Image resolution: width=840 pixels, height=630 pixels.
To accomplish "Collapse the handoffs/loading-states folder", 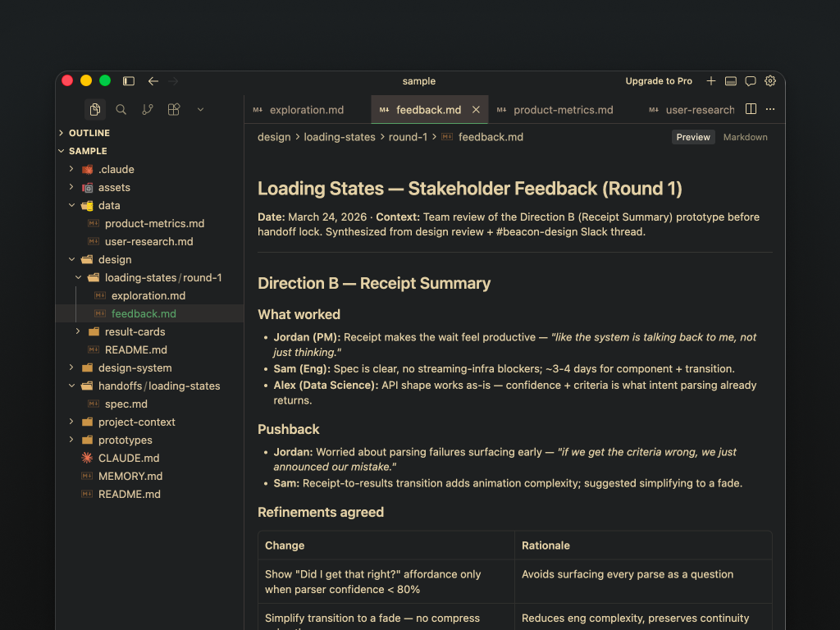I will point(150,386).
